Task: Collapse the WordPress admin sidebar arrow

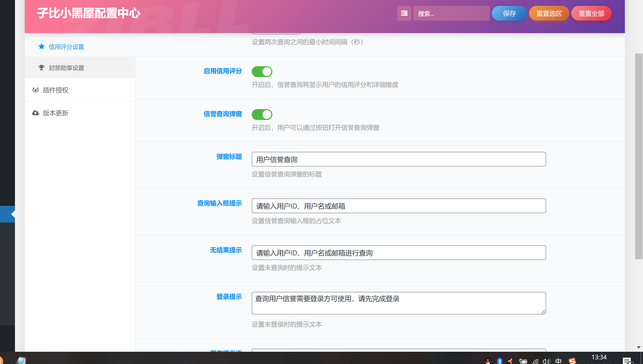Action: (x=13, y=214)
